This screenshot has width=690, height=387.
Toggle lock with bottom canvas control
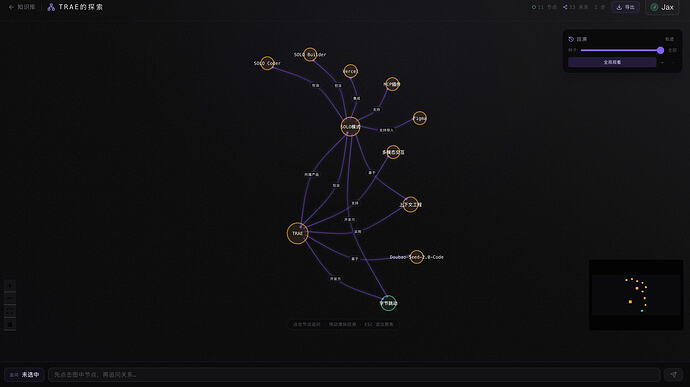click(x=10, y=324)
